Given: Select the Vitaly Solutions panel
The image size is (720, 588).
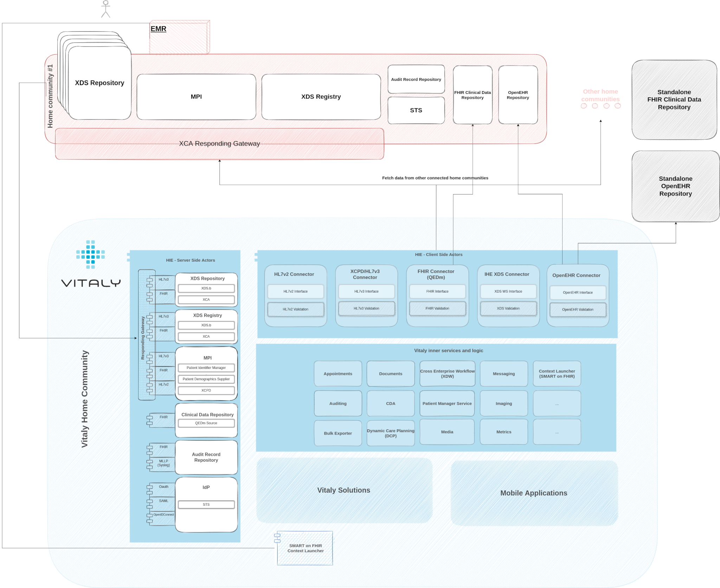Looking at the screenshot, I should tap(344, 490).
